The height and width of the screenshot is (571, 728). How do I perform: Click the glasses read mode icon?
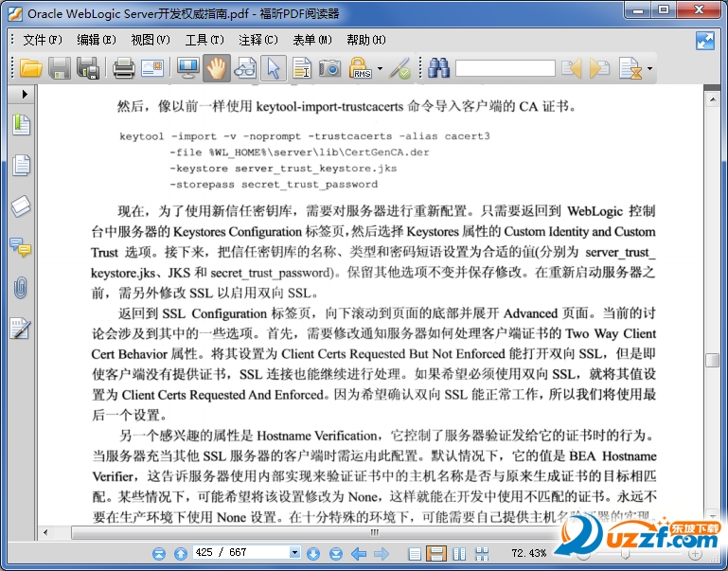244,69
